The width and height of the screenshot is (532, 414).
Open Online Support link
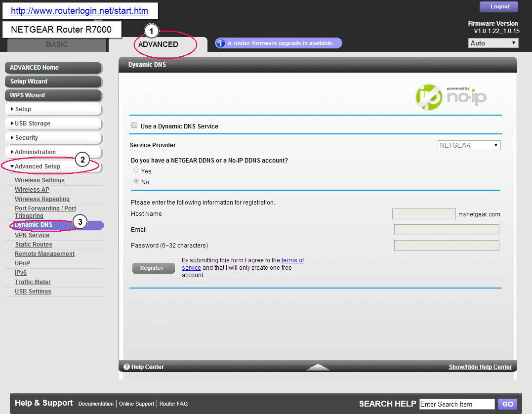pyautogui.click(x=136, y=404)
